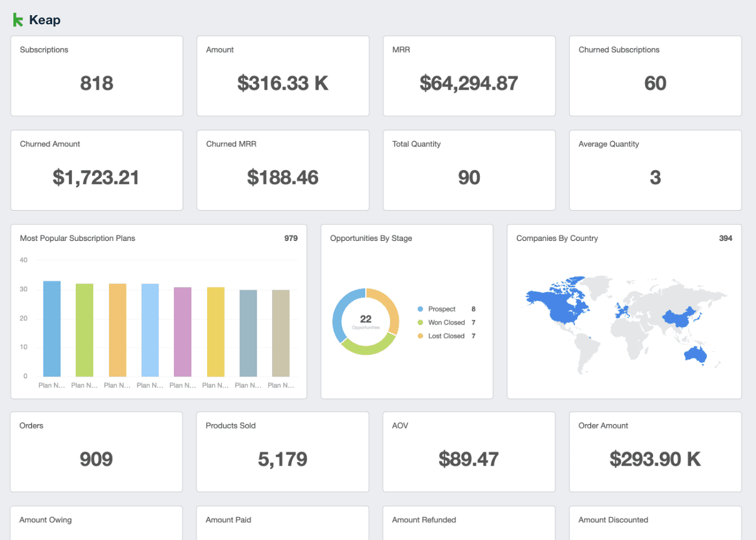Click the 979 total on subscription plans chart

[x=291, y=239]
